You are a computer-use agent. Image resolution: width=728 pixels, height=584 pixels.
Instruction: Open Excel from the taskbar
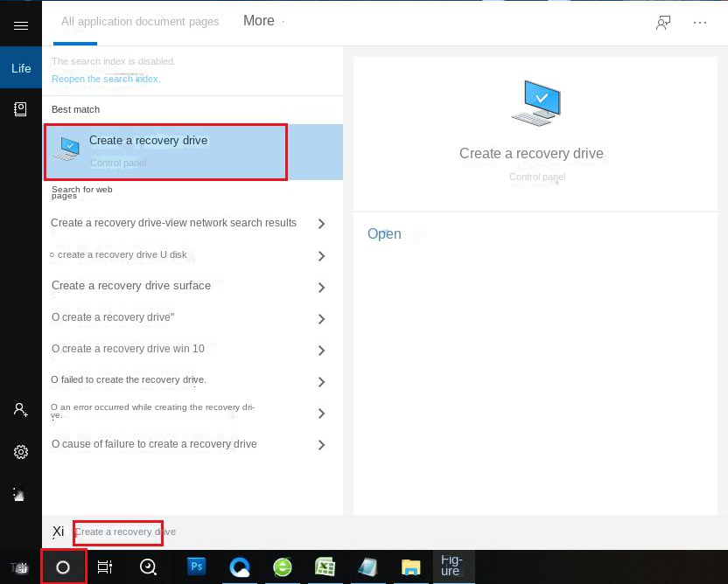click(325, 567)
